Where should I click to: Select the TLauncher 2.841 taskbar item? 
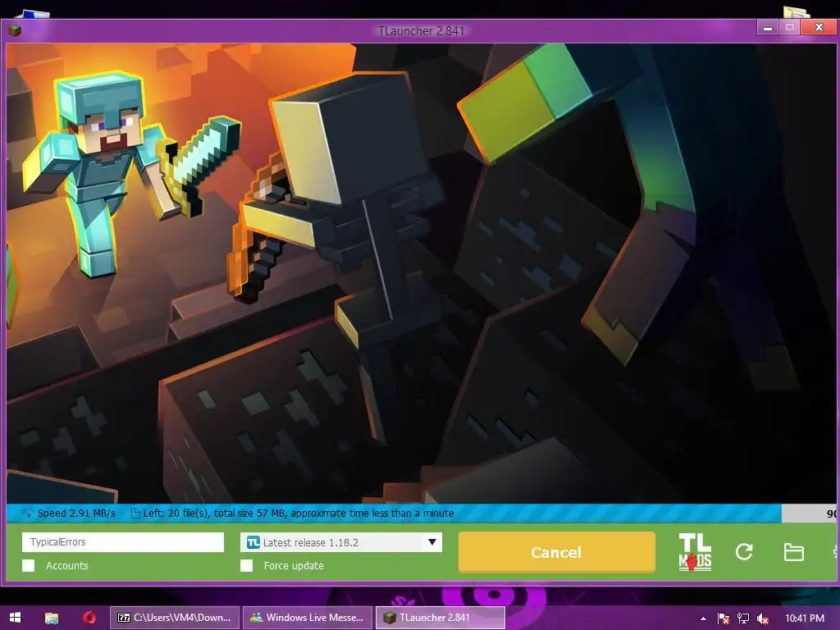tap(441, 618)
